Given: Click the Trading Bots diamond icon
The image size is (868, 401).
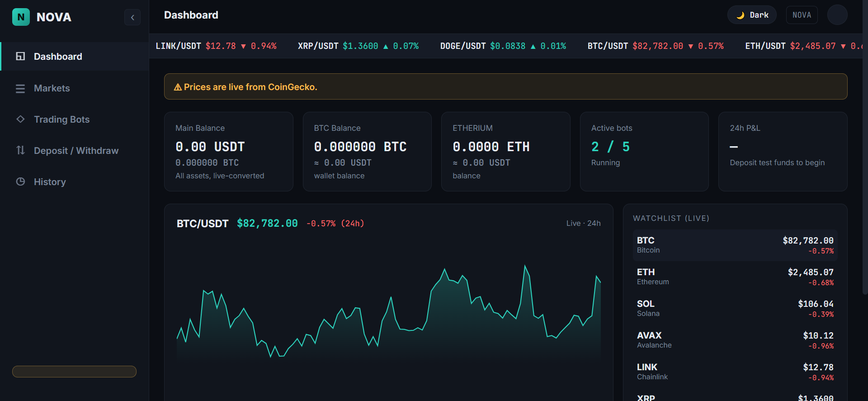Looking at the screenshot, I should tap(20, 119).
